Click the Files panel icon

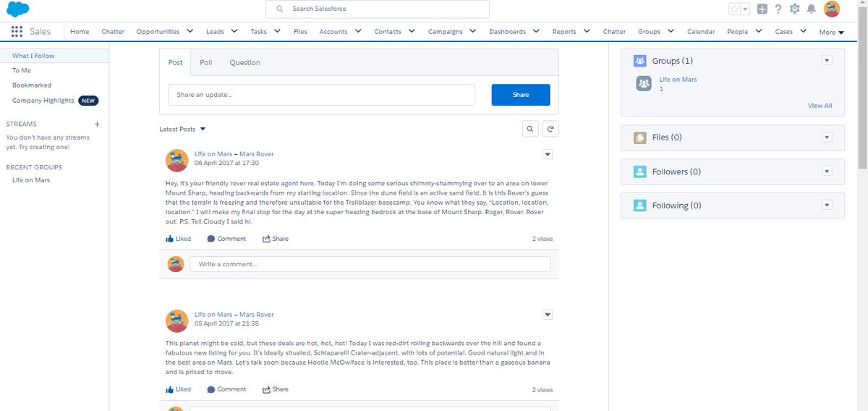[639, 137]
